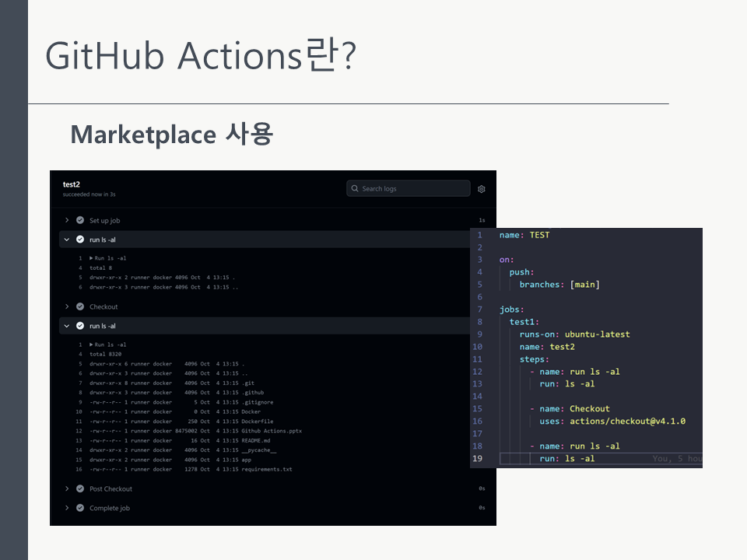Select the Post Checkout step label
Image resolution: width=747 pixels, height=560 pixels.
110,489
